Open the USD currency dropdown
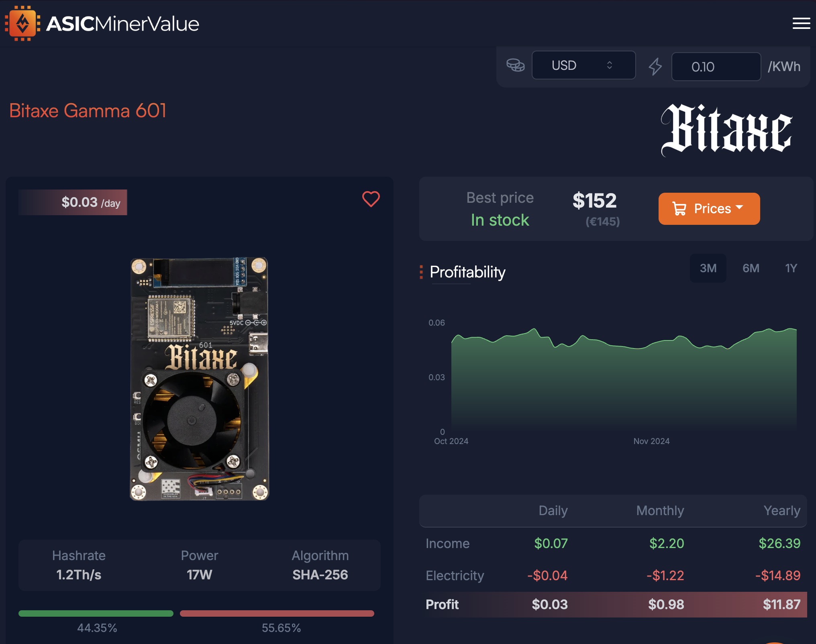Image resolution: width=816 pixels, height=644 pixels. click(x=583, y=65)
